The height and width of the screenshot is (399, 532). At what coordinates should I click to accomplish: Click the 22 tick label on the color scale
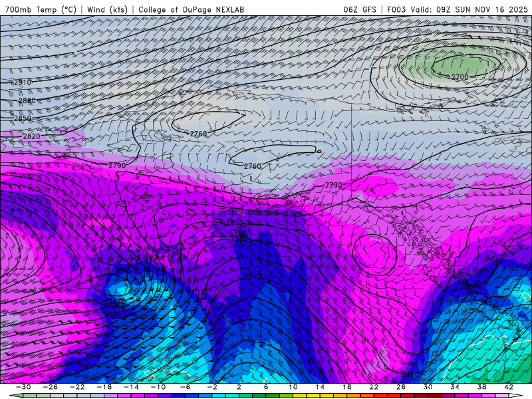point(374,387)
